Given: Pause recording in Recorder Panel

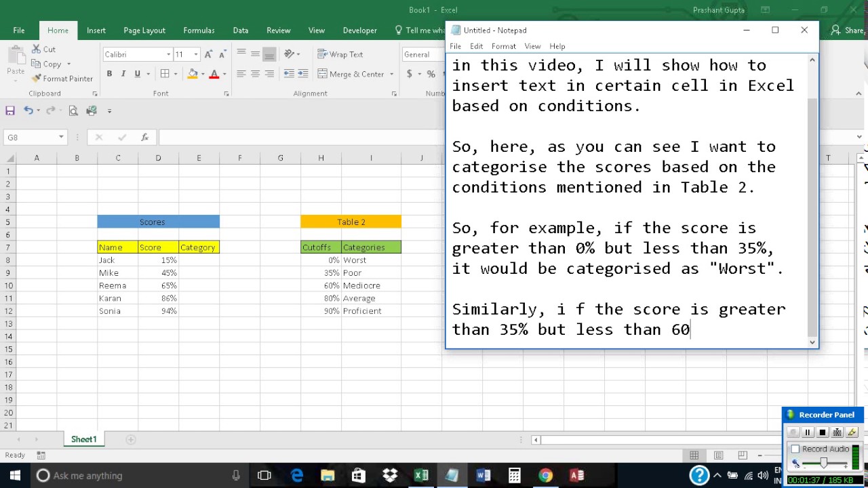Looking at the screenshot, I should pos(808,432).
